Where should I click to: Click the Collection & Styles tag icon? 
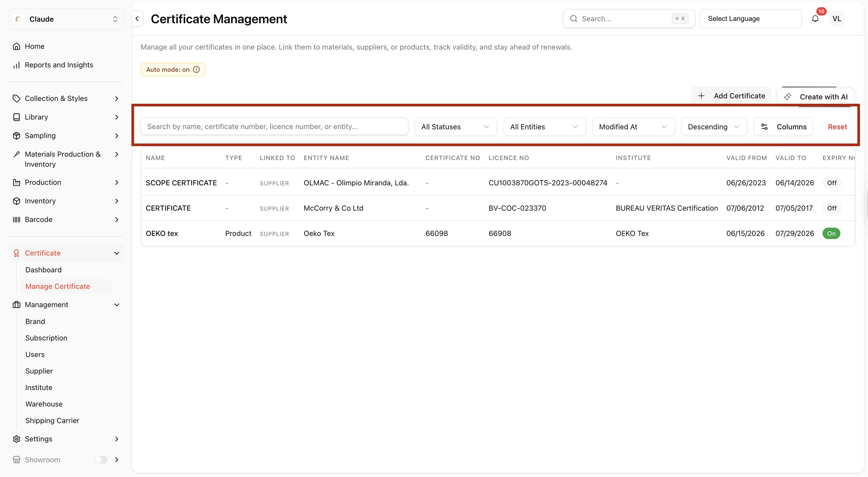click(17, 98)
